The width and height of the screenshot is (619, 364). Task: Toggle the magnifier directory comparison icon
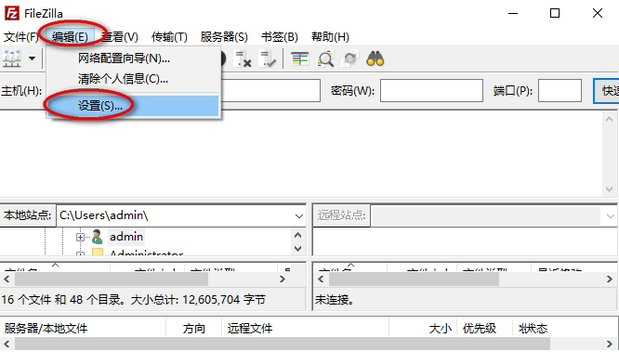[x=325, y=58]
